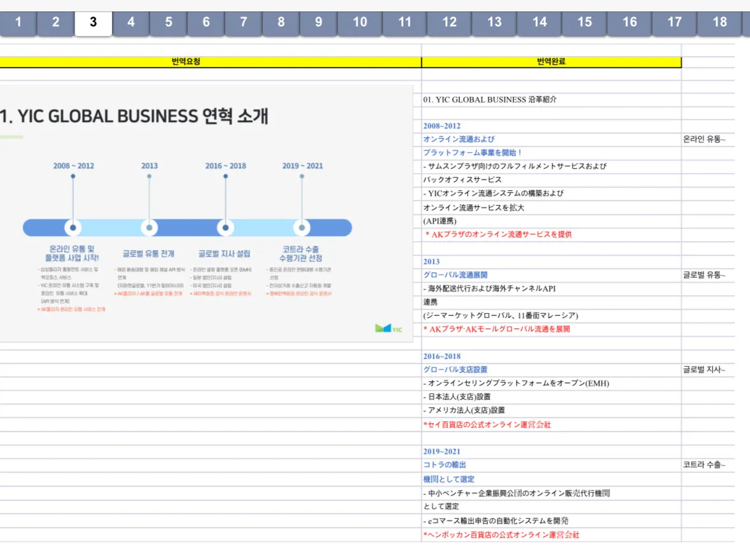Select cell 'オンライン流通および'

pyautogui.click(x=552, y=139)
